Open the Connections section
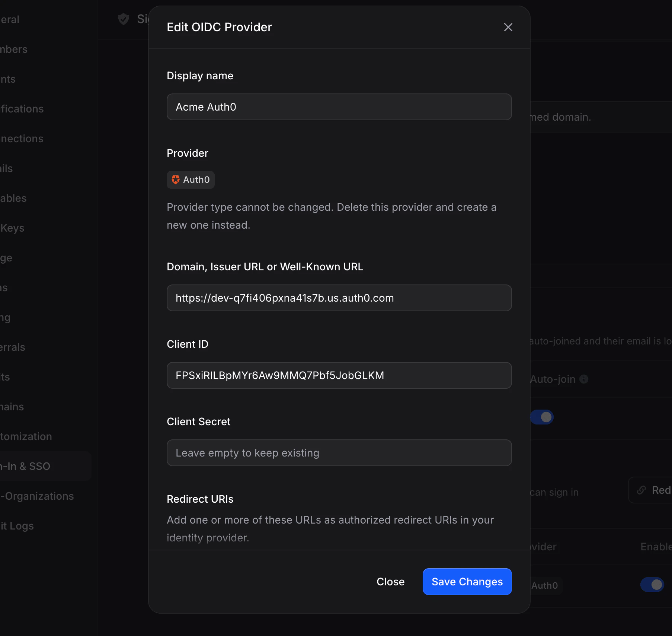This screenshot has width=672, height=636. pyautogui.click(x=22, y=139)
